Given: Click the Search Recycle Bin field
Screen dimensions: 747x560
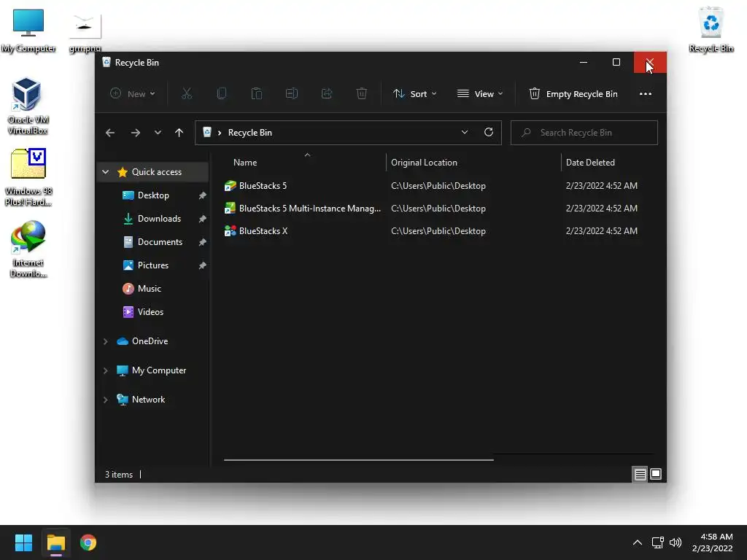Looking at the screenshot, I should 584,133.
